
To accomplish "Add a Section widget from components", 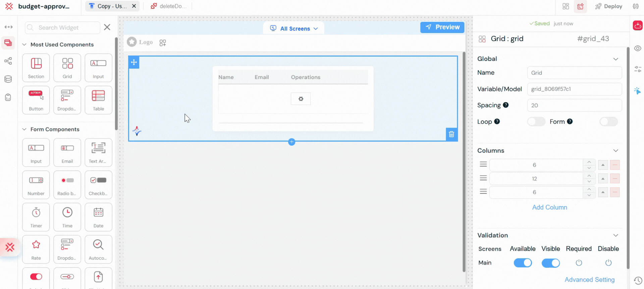I will click(x=36, y=67).
